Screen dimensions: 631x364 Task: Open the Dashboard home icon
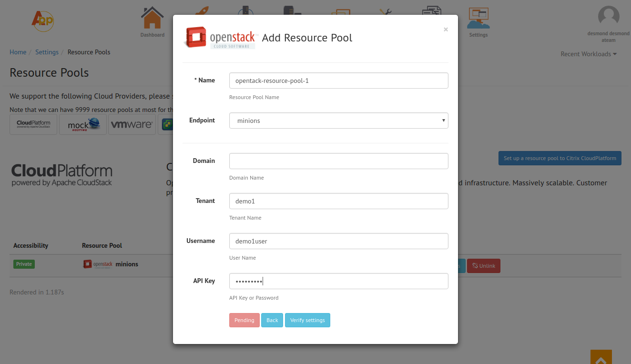[153, 21]
